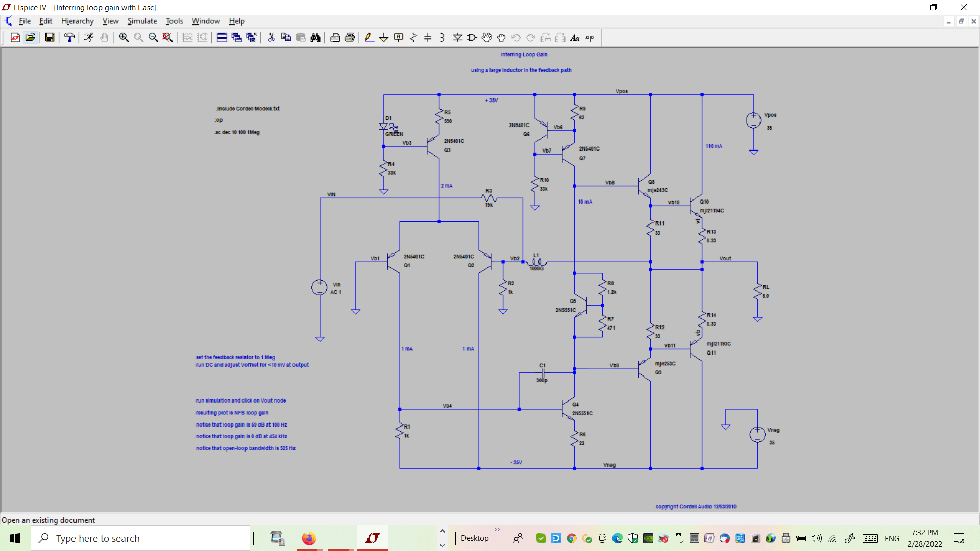
Task: Run simulation with the running man icon
Action: pos(89,38)
